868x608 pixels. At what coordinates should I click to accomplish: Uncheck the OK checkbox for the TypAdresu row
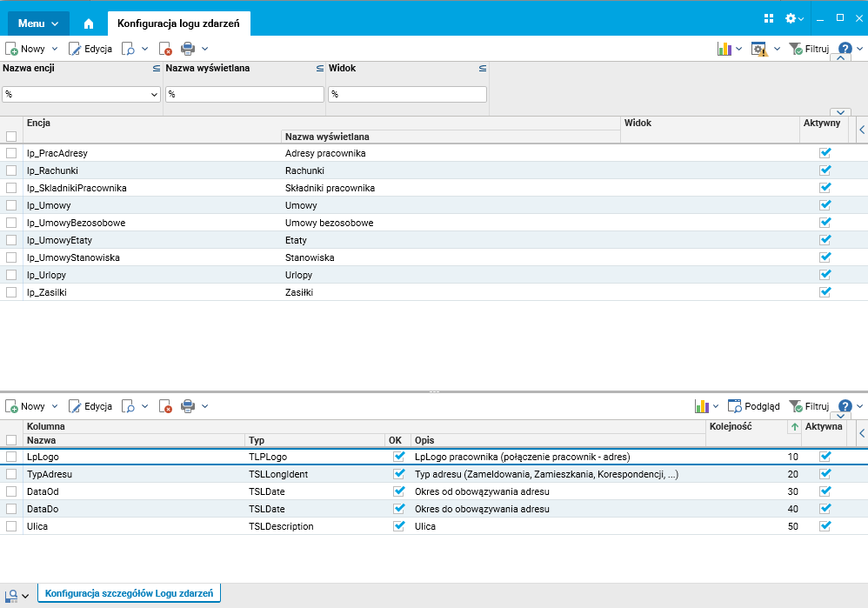point(399,474)
